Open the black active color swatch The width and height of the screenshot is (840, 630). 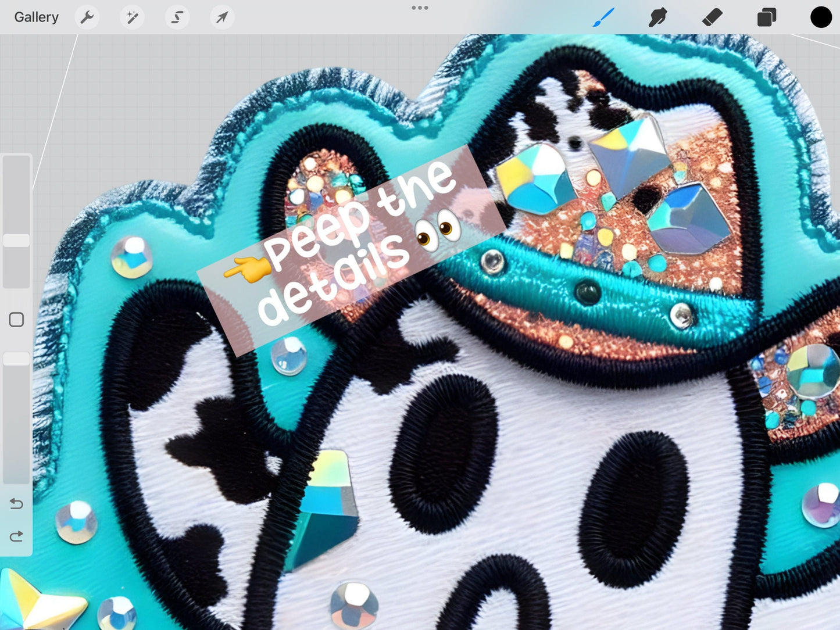coord(821,17)
